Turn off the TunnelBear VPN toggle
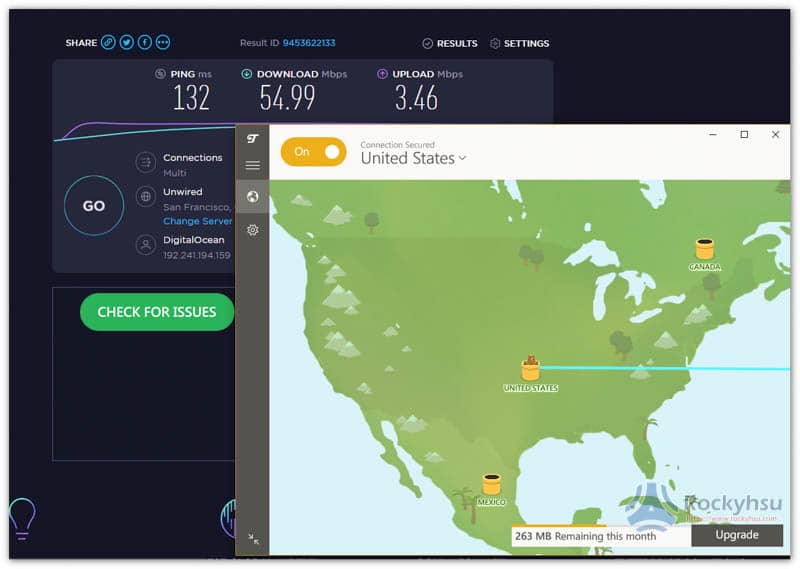800x569 pixels. click(313, 152)
